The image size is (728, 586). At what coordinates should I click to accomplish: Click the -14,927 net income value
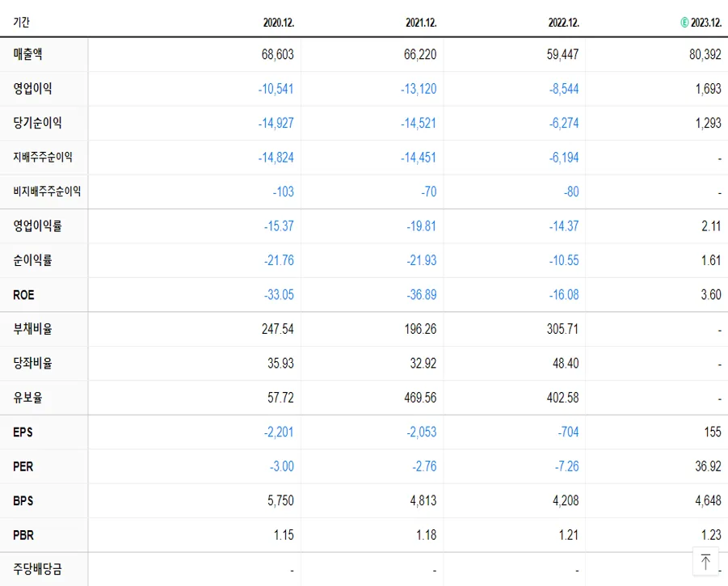(x=276, y=124)
